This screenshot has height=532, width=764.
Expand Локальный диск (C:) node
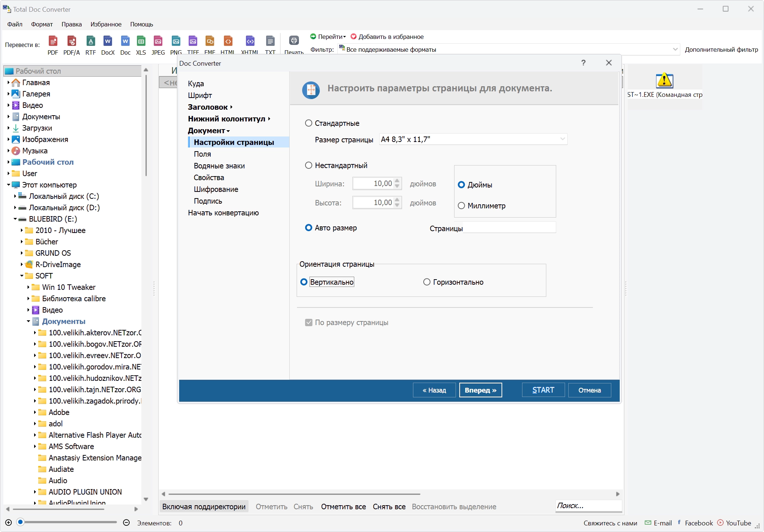(15, 196)
